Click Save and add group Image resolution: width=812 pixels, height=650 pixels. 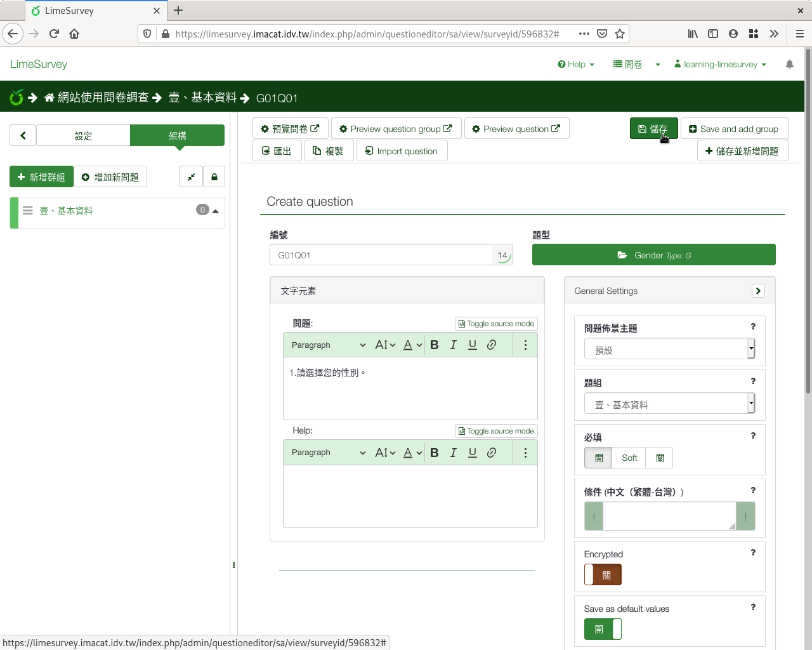point(734,128)
